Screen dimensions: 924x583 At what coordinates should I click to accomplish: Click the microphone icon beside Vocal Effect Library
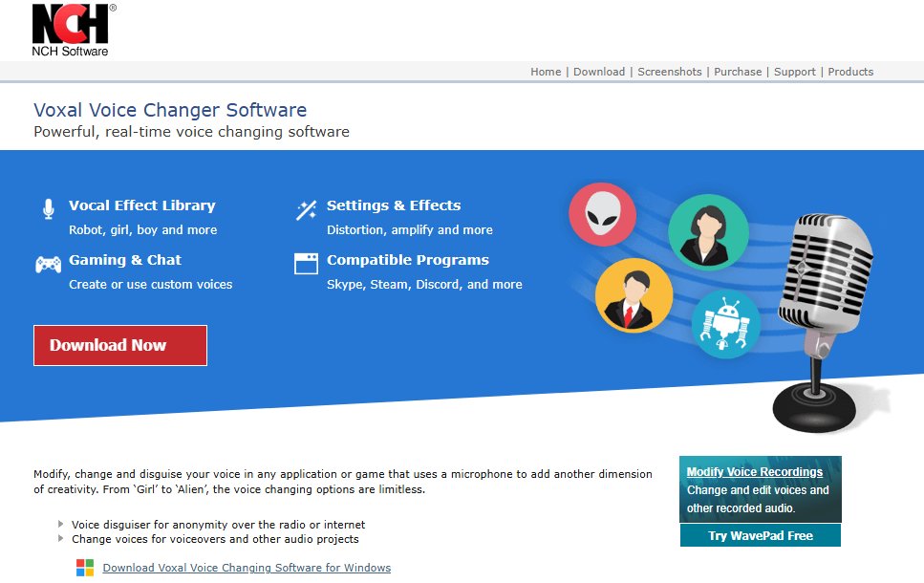click(x=49, y=208)
